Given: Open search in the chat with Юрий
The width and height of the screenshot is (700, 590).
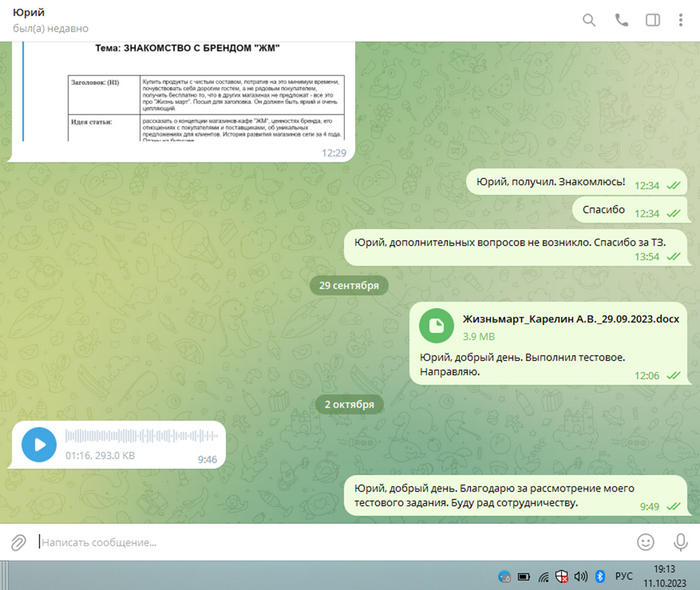Looking at the screenshot, I should 589,20.
